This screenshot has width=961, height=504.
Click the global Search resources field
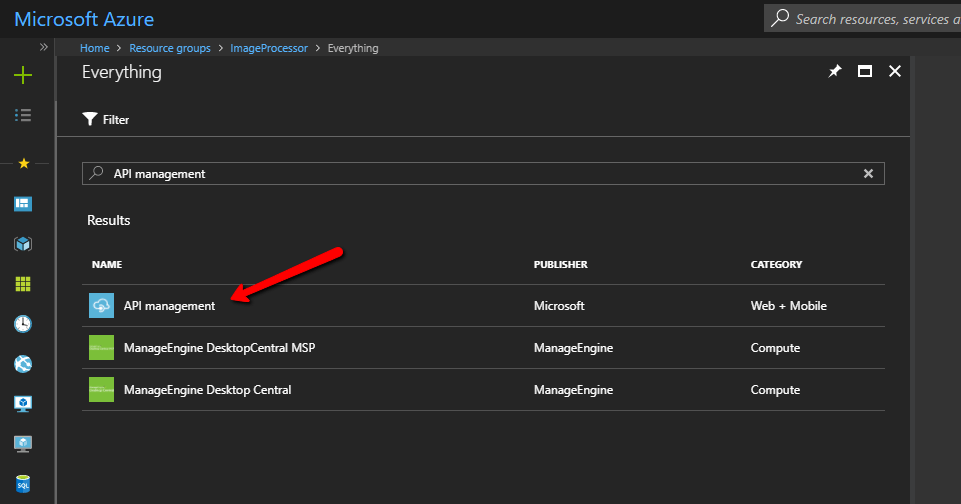[x=862, y=18]
